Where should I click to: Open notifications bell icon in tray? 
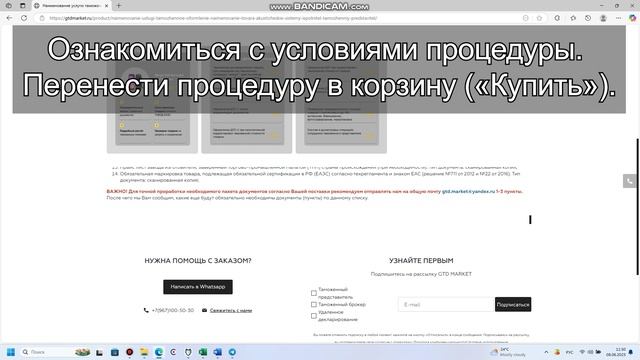[631, 352]
